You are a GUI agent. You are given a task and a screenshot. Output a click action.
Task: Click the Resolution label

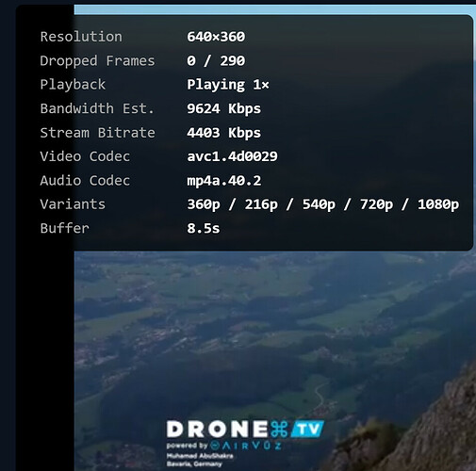[81, 37]
